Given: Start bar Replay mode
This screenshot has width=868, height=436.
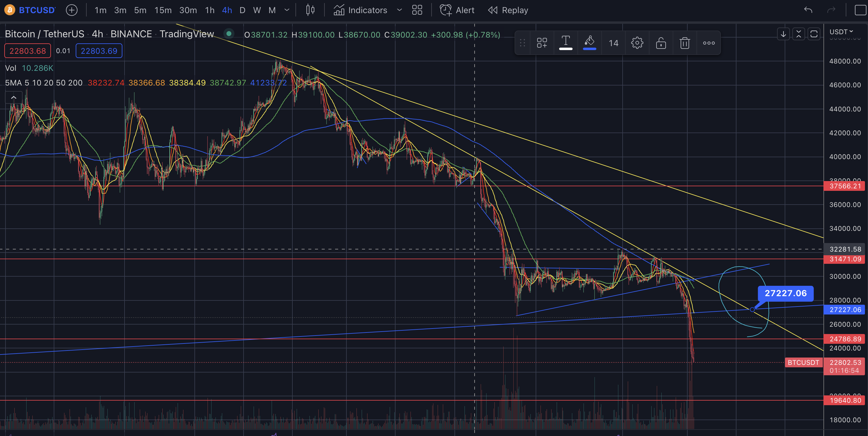Looking at the screenshot, I should 508,10.
